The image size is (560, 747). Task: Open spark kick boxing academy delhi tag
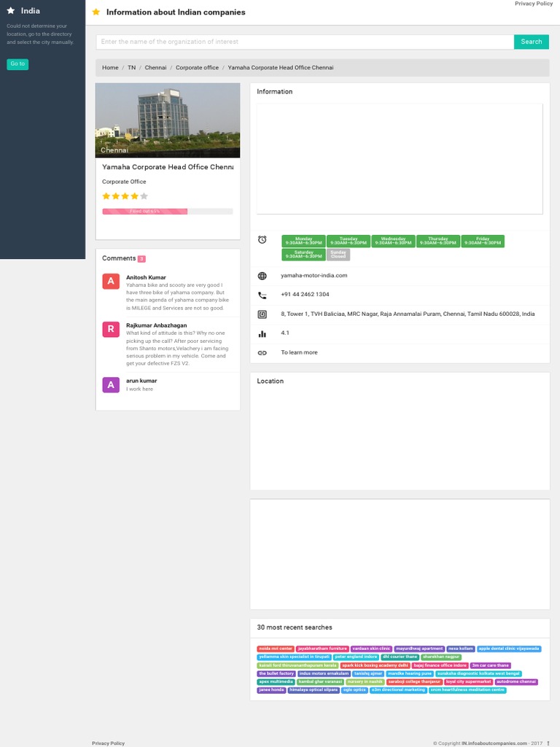tap(376, 665)
